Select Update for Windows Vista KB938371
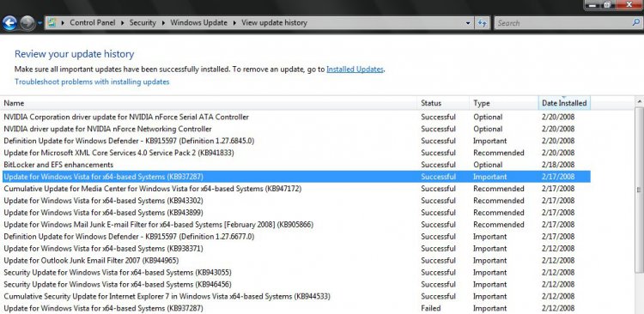 (x=295, y=248)
